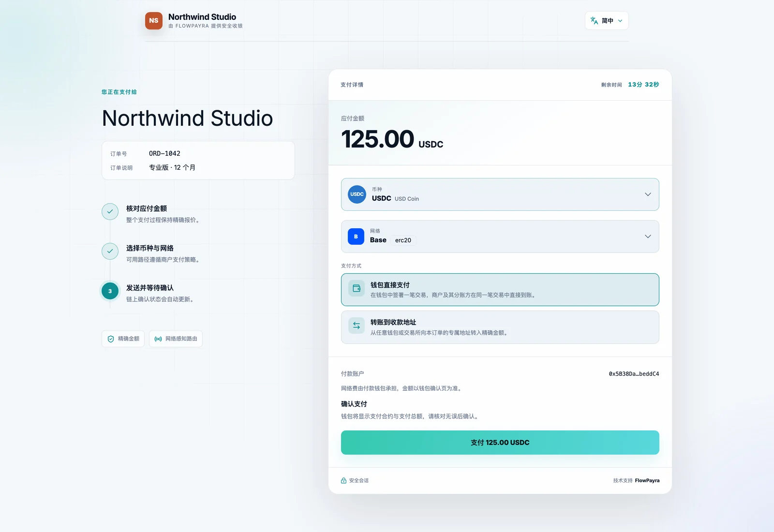Click the USDC coin icon
This screenshot has width=774, height=532.
(357, 194)
